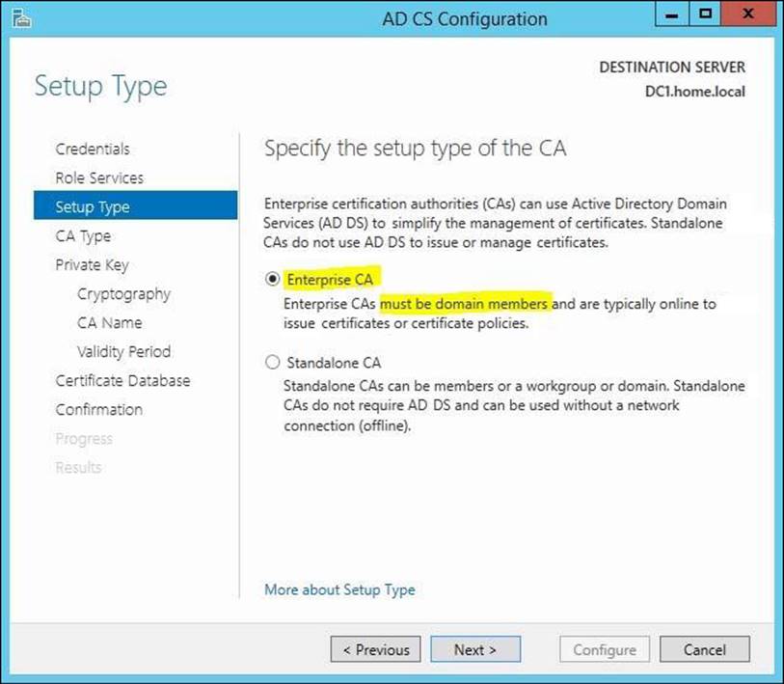784x684 pixels.
Task: Select the Setup Type step in sidebar
Action: (93, 206)
